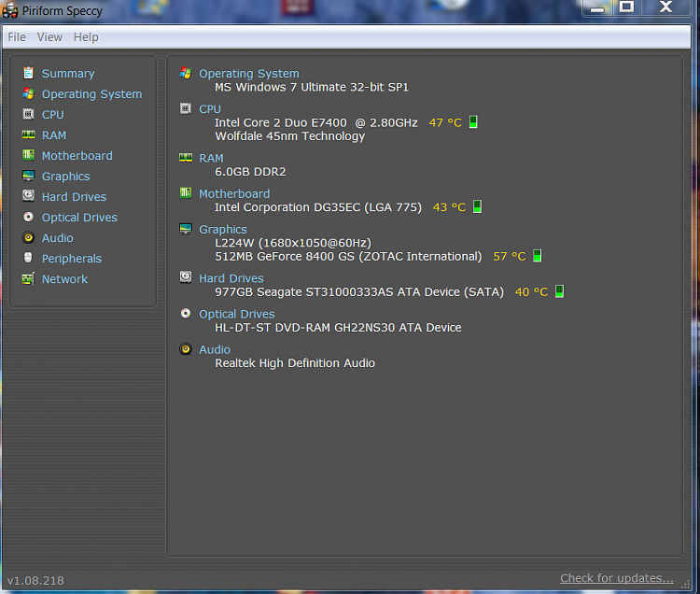This screenshot has width=700, height=594.
Task: Open the Help menu
Action: click(x=86, y=37)
